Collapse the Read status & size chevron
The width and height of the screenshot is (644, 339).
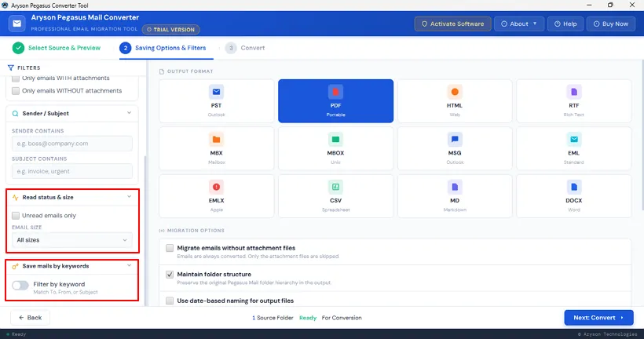pyautogui.click(x=129, y=197)
